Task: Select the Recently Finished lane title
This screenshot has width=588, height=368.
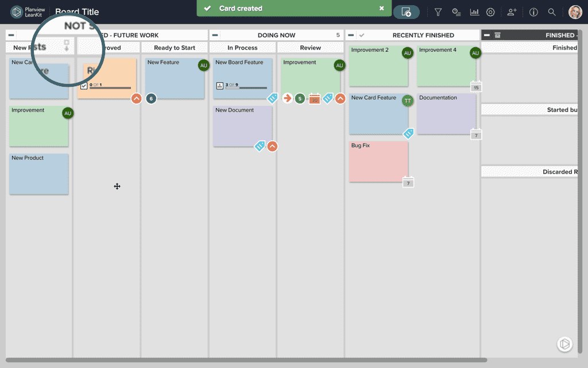Action: 423,35
